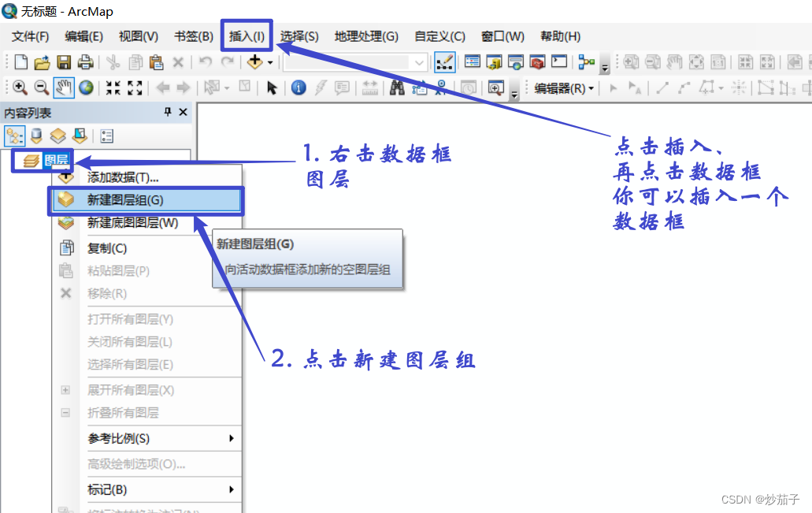Choose 添加数据(T)... from context menu

[147, 177]
